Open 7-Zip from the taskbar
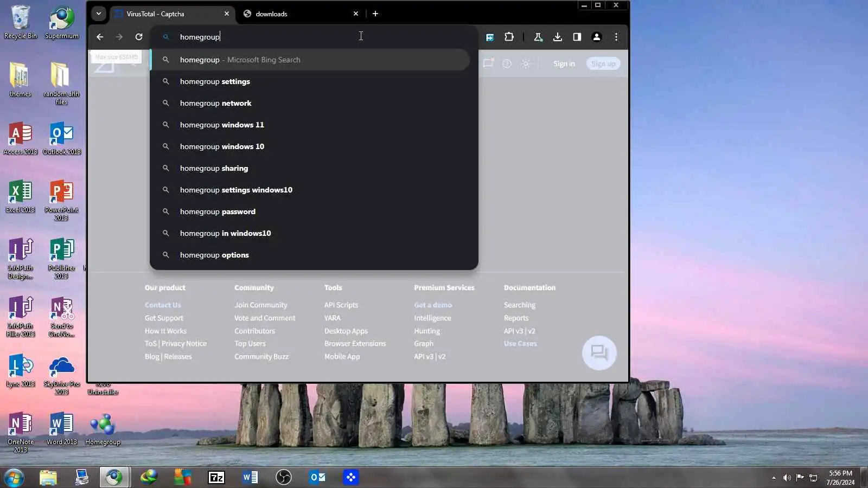Image resolution: width=868 pixels, height=488 pixels. pyautogui.click(x=216, y=478)
